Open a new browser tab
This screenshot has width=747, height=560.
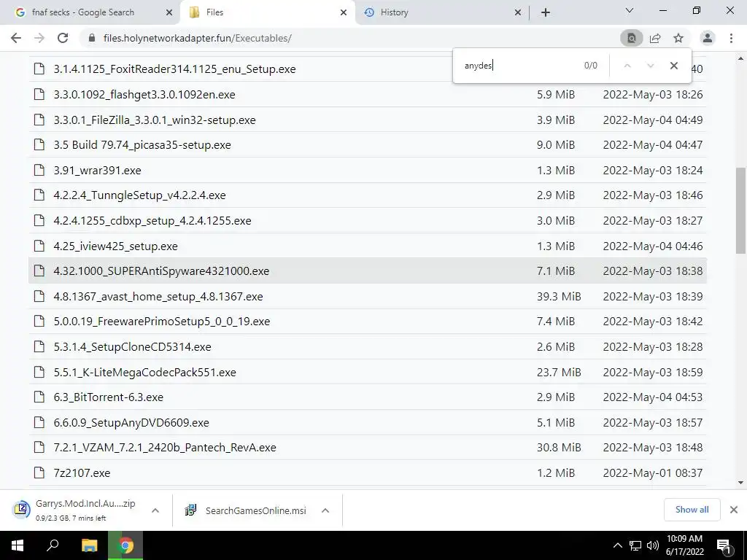click(x=546, y=12)
